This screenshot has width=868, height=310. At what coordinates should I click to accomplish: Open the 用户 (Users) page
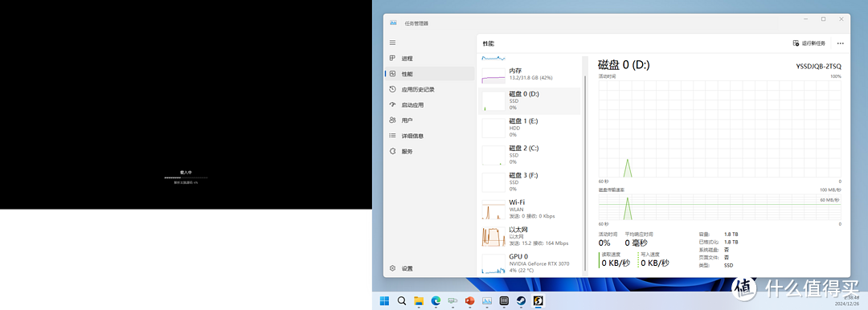[429, 120]
